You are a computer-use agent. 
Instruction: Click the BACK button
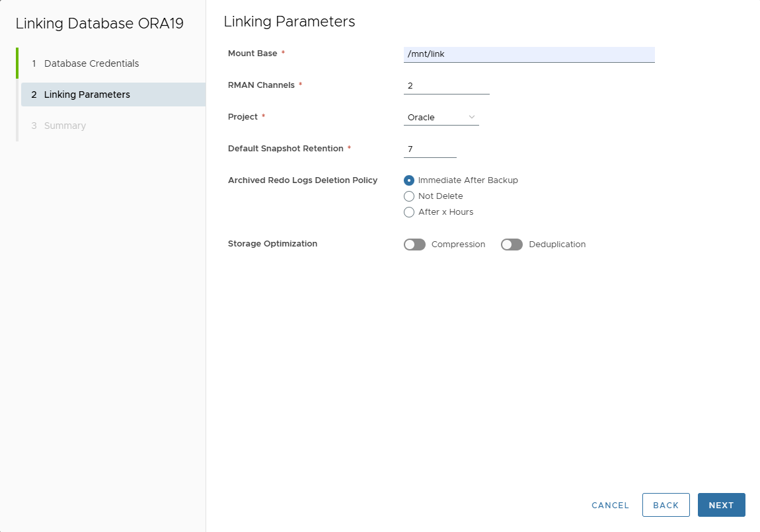pos(665,504)
